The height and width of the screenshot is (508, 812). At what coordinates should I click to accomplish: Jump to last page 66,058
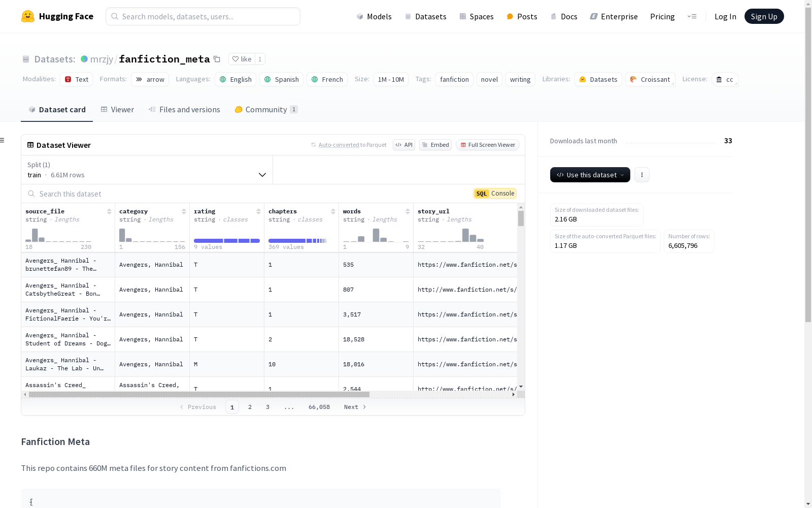pos(319,407)
